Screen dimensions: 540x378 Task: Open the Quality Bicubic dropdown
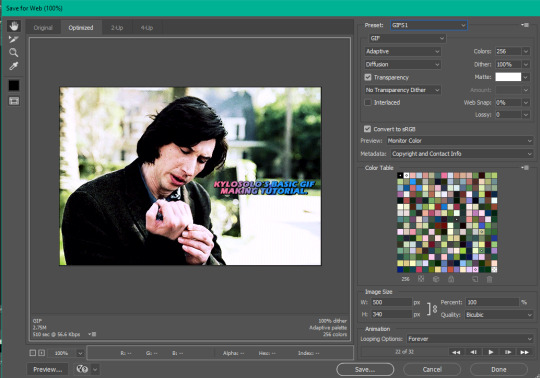[499, 315]
